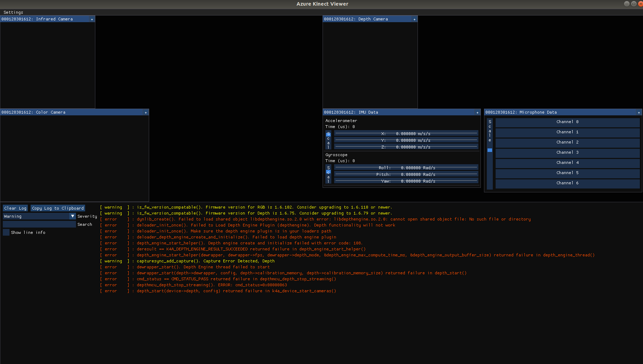This screenshot has width=643, height=364.
Task: Open the Severity filter dropdown
Action: click(72, 216)
